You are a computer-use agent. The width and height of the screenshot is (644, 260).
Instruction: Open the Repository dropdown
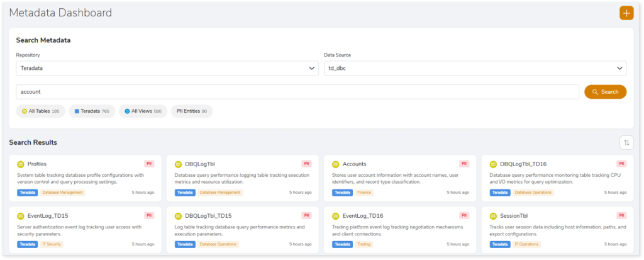167,68
